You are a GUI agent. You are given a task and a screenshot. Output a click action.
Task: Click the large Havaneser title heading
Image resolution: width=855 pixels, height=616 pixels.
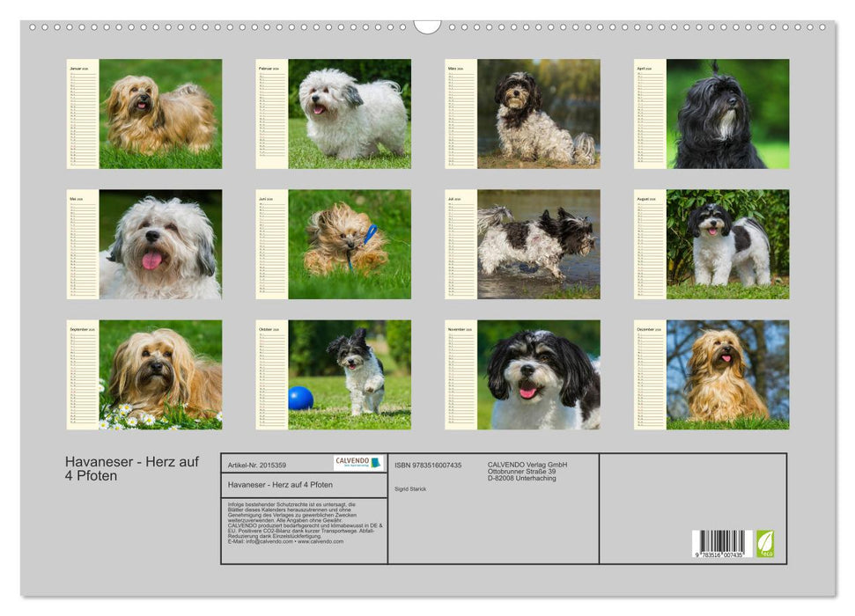click(132, 468)
